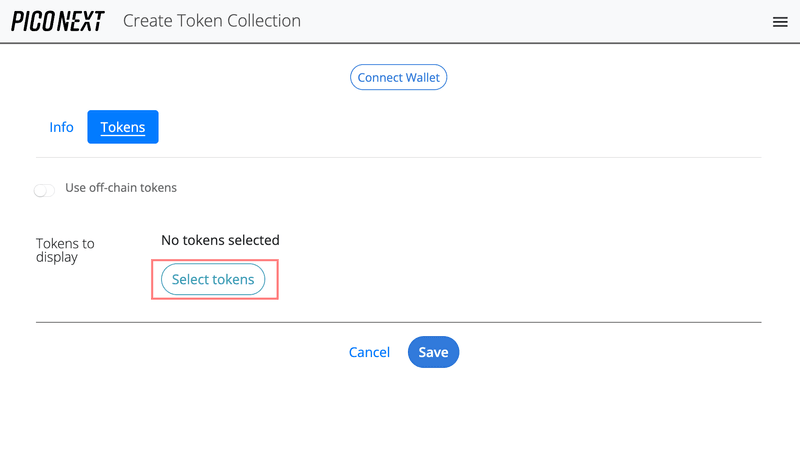Switch to the Info tab
The height and width of the screenshot is (453, 800).
(62, 127)
